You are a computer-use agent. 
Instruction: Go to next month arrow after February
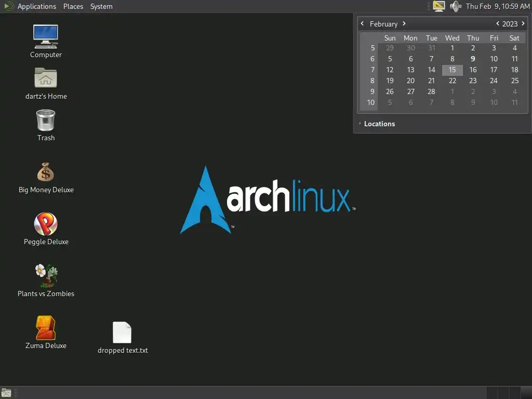coord(404,23)
